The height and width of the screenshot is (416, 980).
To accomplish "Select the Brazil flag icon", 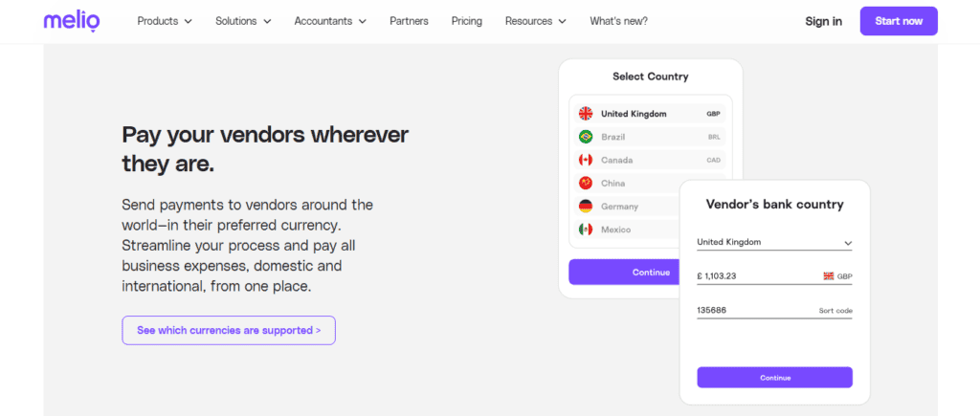I will click(586, 137).
